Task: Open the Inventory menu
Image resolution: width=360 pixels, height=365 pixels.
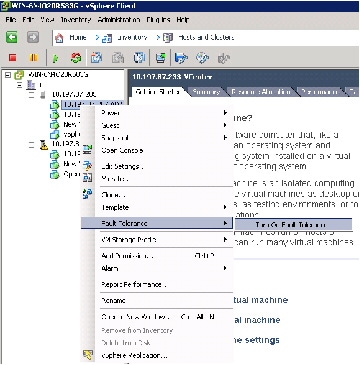Action: coord(76,20)
